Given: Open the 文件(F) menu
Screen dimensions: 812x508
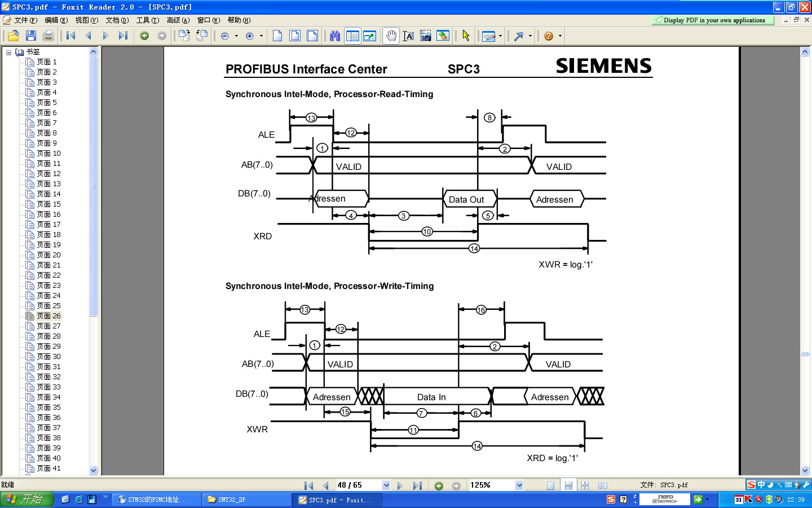Looking at the screenshot, I should pyautogui.click(x=26, y=20).
